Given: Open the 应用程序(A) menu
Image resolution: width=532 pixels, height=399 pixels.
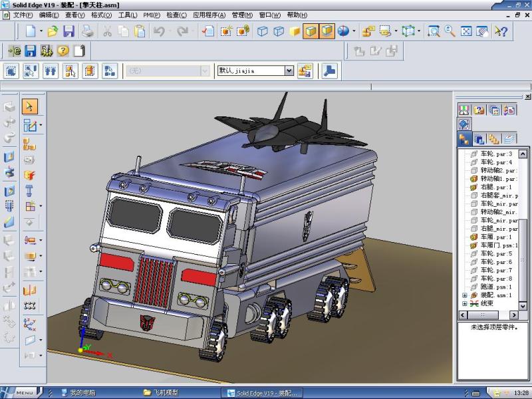Looking at the screenshot, I should pyautogui.click(x=209, y=15).
